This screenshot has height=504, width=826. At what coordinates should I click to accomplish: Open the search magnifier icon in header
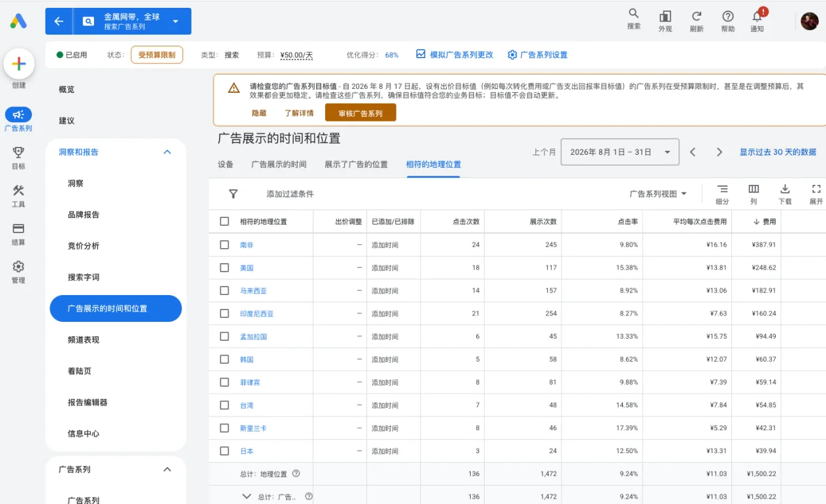[x=633, y=14]
